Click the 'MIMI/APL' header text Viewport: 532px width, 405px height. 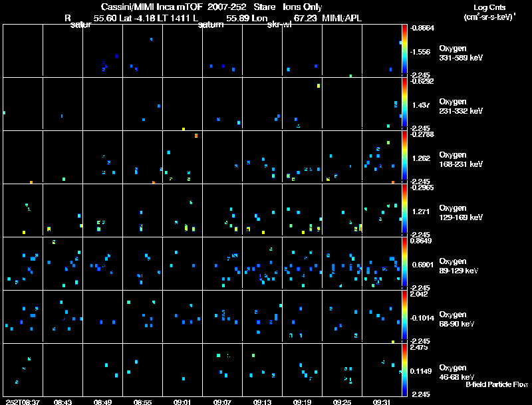click(342, 19)
